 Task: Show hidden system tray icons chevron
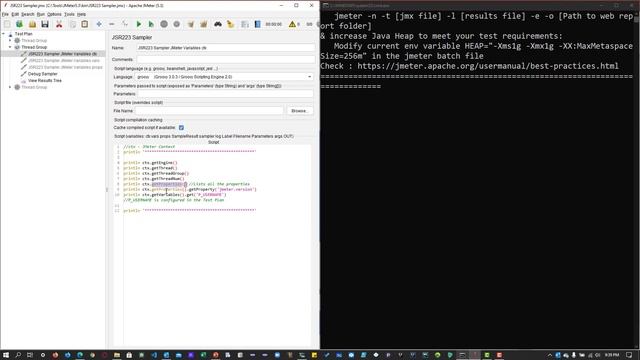click(x=549, y=355)
